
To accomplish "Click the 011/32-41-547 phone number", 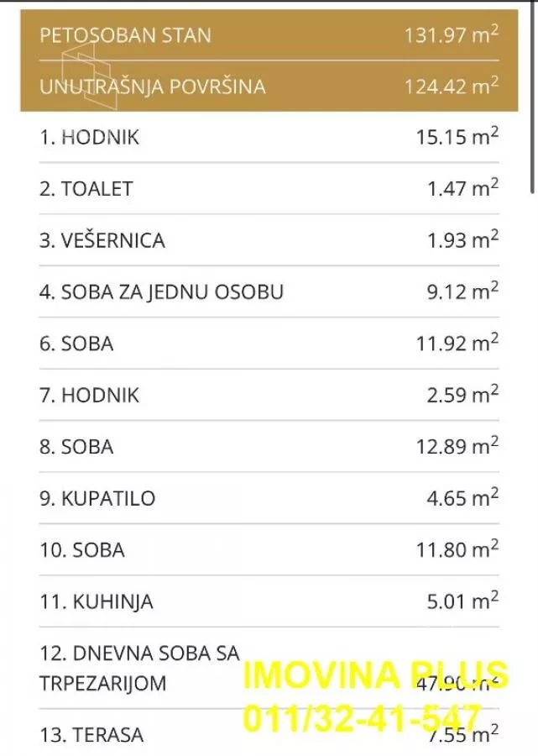I will coord(361,718).
